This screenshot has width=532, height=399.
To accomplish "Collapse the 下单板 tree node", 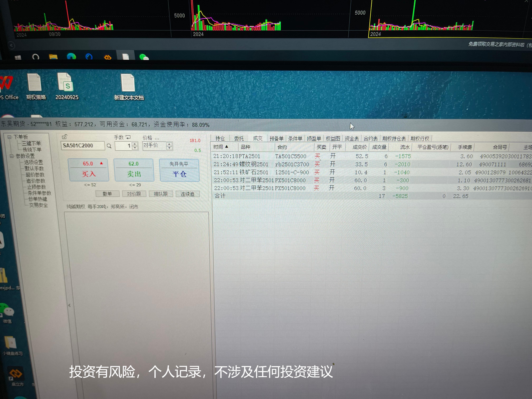I will (9, 137).
